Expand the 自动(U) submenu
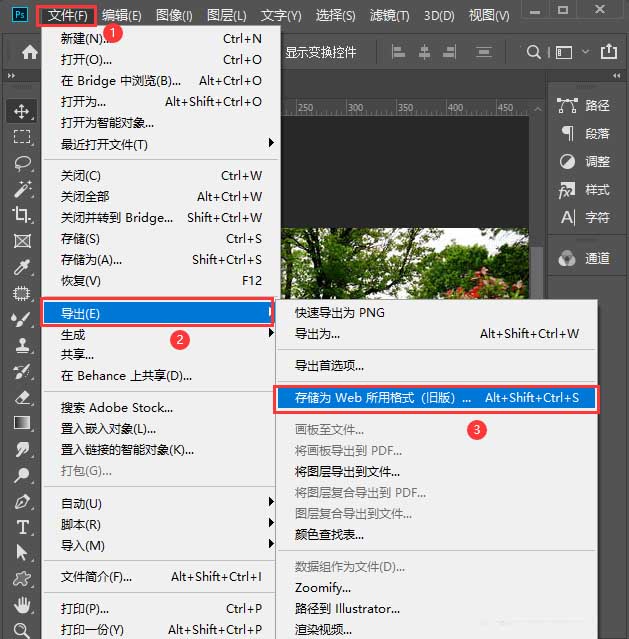Viewport: 629px width, 639px height. coord(159,503)
